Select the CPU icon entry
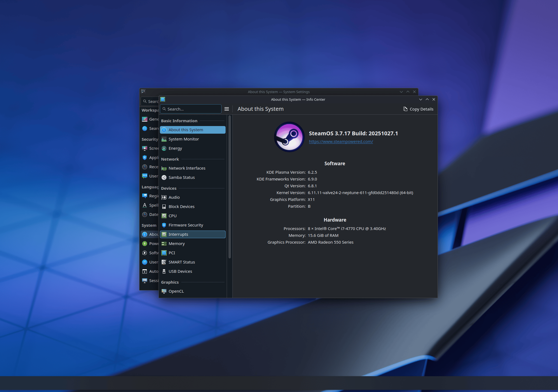Image resolution: width=558 pixels, height=392 pixels. click(164, 216)
